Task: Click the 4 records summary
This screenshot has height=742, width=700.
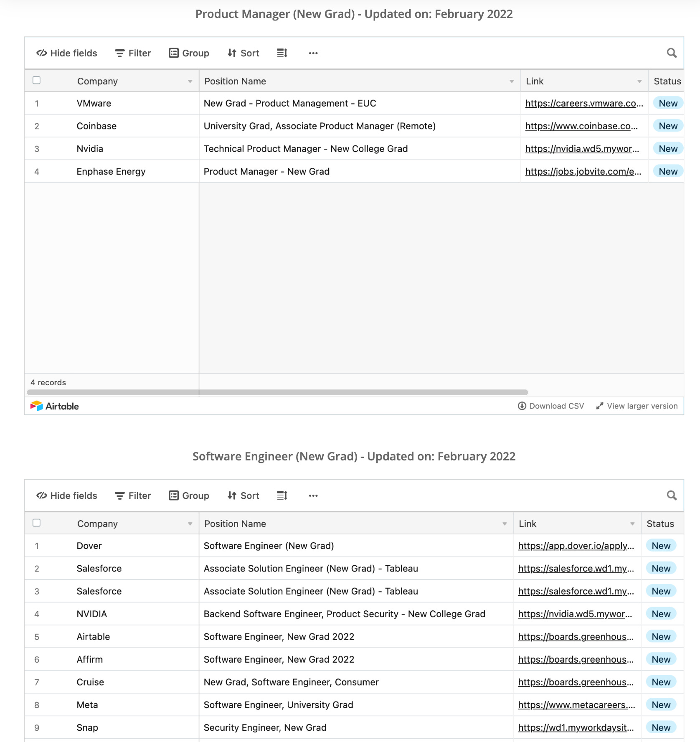Action: 48,382
